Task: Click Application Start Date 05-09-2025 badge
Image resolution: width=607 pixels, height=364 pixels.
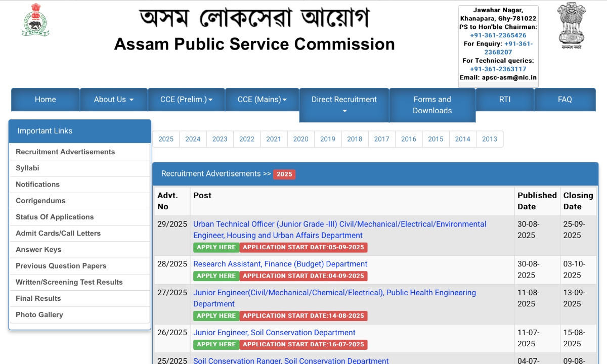Action: click(303, 247)
